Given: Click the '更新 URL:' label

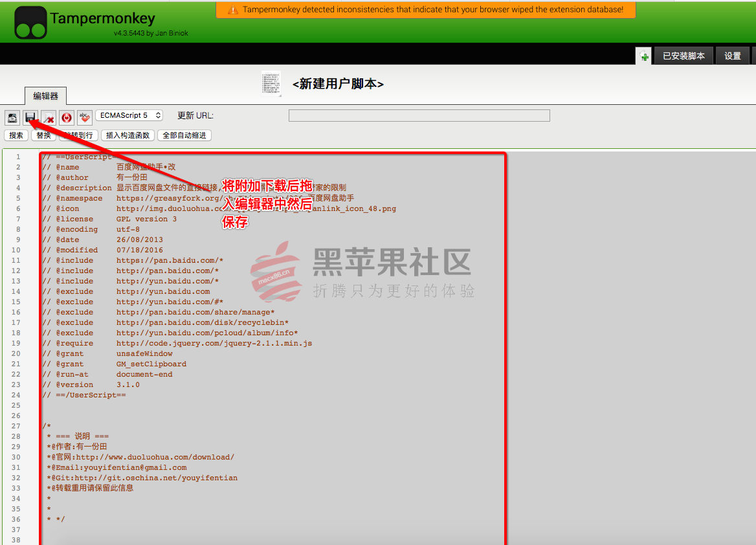Looking at the screenshot, I should (195, 116).
